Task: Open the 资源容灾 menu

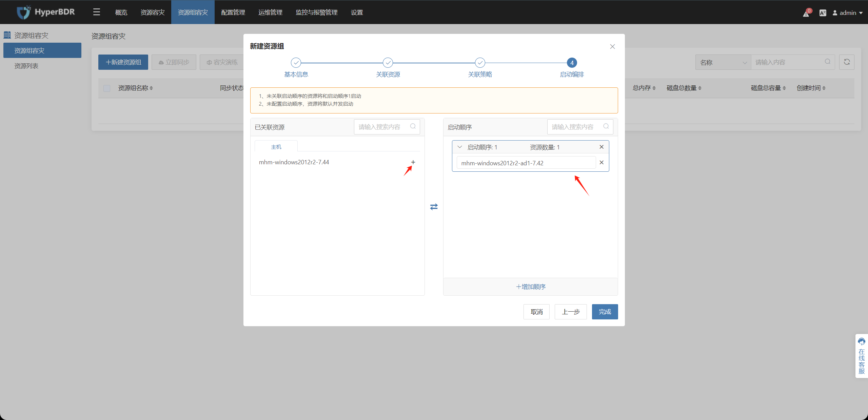Action: [153, 13]
